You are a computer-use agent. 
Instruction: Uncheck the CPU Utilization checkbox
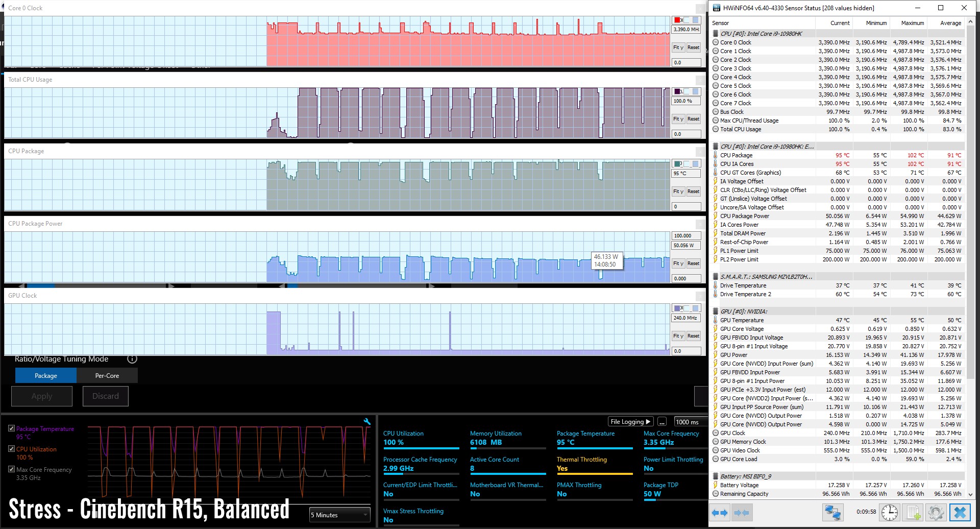[11, 449]
